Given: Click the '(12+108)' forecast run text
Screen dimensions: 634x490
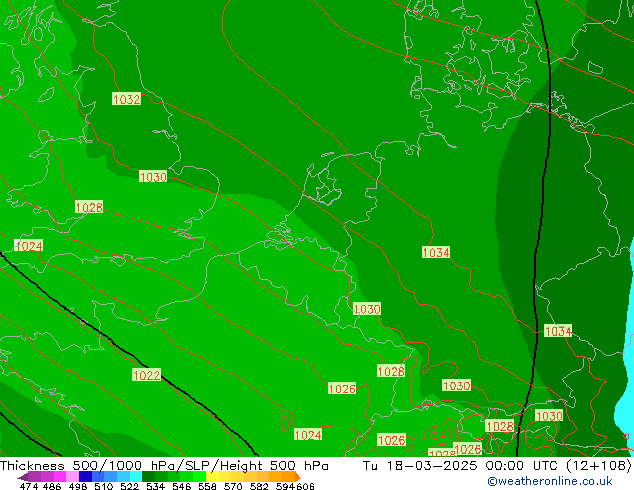Looking at the screenshot, I should point(599,466).
